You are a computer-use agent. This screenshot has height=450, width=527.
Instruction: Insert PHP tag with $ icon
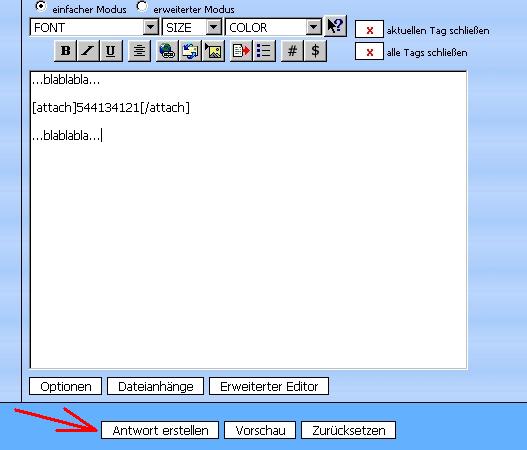(x=315, y=51)
